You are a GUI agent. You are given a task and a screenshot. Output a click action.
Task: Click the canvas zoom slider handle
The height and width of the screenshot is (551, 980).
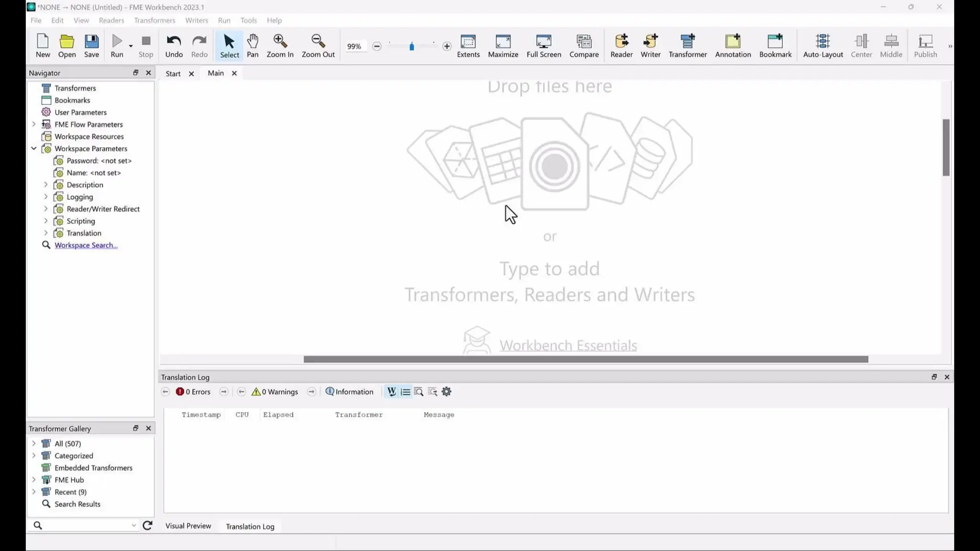(x=412, y=46)
